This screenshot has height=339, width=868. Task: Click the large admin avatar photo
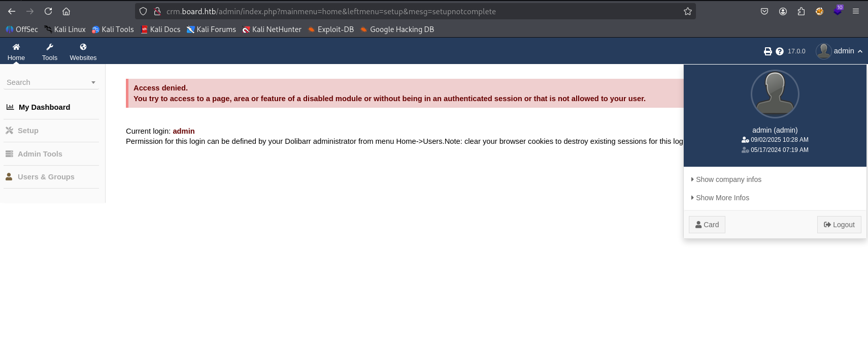775,94
